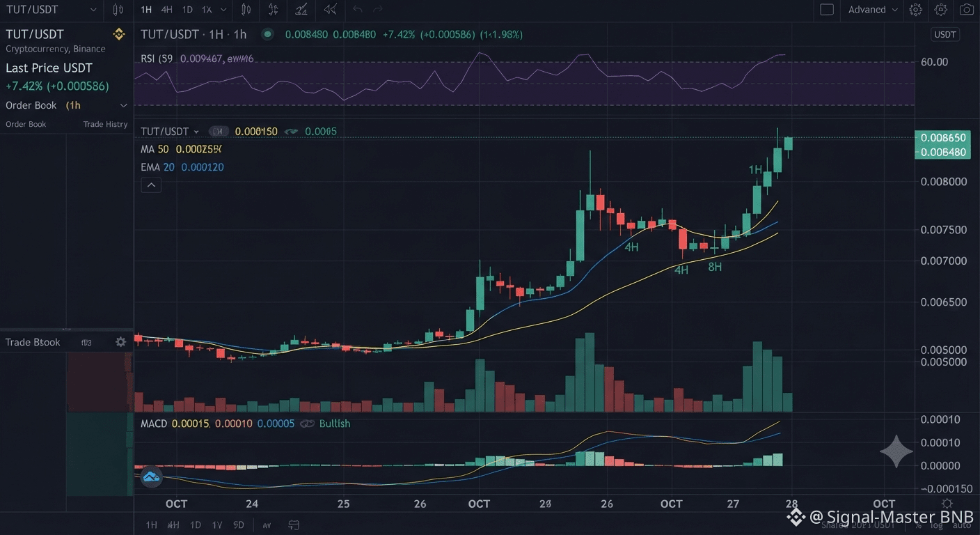Viewport: 980px width, 535px height.
Task: Open Trade Book settings gear icon
Action: 120,342
